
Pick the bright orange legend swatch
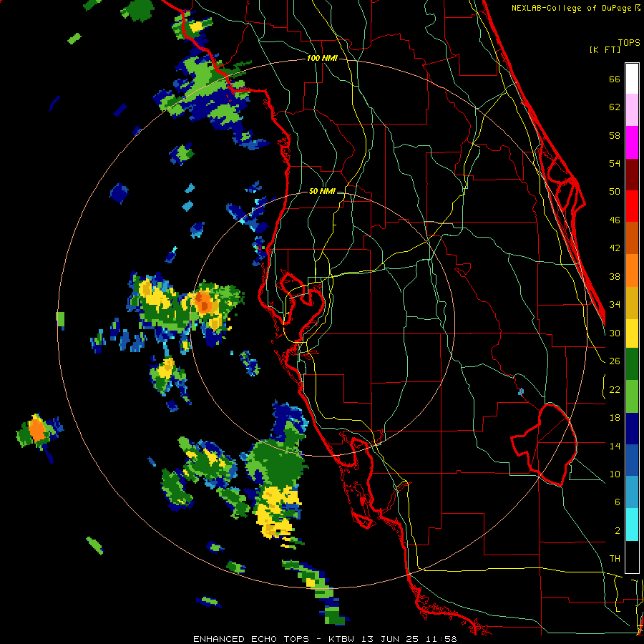pyautogui.click(x=632, y=270)
